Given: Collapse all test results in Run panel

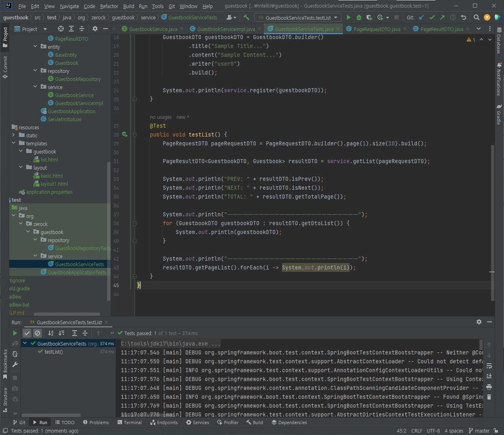Looking at the screenshot, I should pyautogui.click(x=85, y=333).
